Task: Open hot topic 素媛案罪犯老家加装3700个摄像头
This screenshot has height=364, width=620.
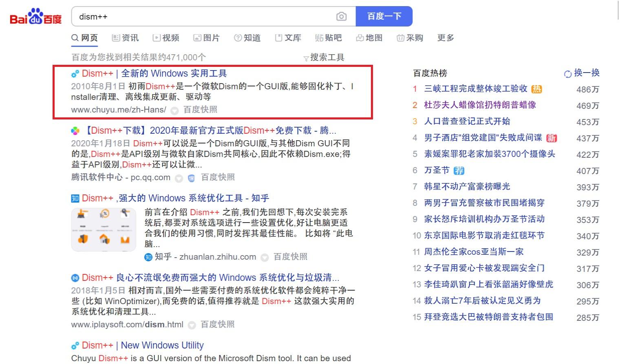Action: point(490,154)
